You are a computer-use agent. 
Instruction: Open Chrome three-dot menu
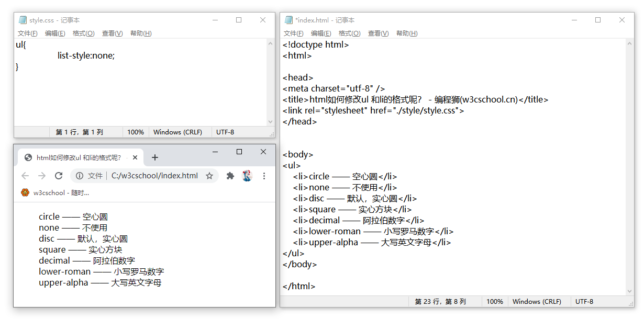coord(264,176)
